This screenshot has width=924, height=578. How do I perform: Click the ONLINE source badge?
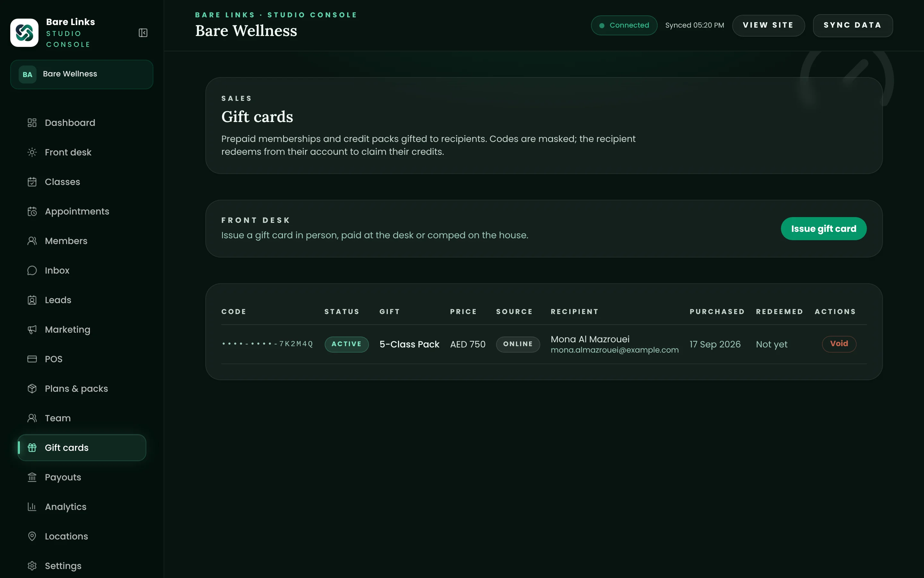coord(518,344)
